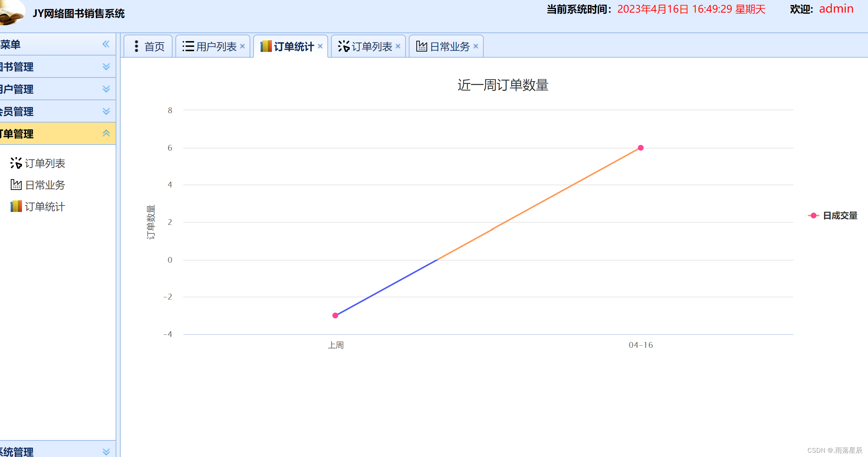The height and width of the screenshot is (457, 868).
Task: Click the admin username in header
Action: 836,9
